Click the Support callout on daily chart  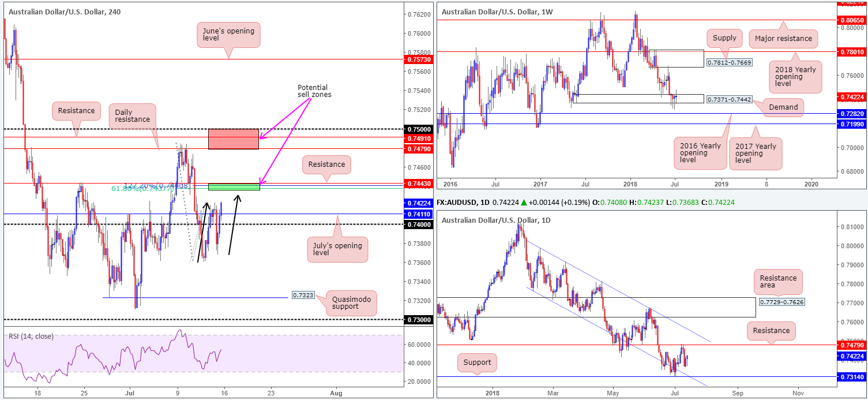tap(477, 362)
